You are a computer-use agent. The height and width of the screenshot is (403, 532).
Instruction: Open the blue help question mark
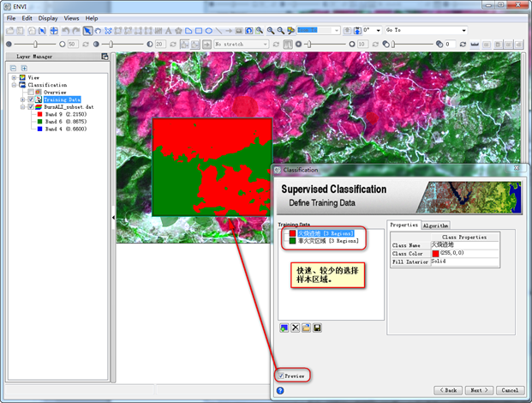(280, 390)
